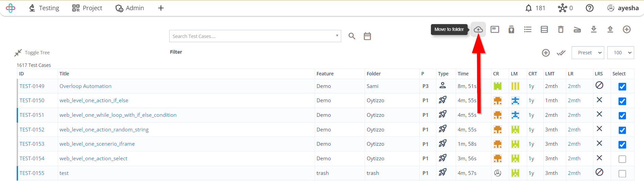Open the notifications bell icon
The width and height of the screenshot is (644, 181).
pyautogui.click(x=528, y=8)
